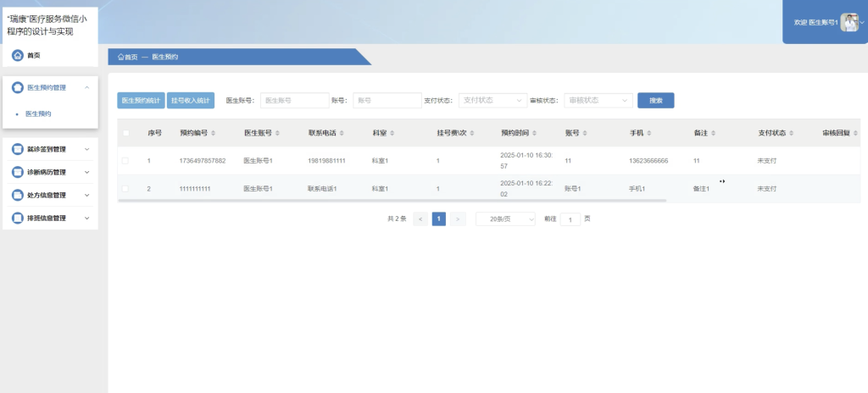This screenshot has width=868, height=393.
Task: Click the 联系电话1 cell
Action: tap(322, 189)
